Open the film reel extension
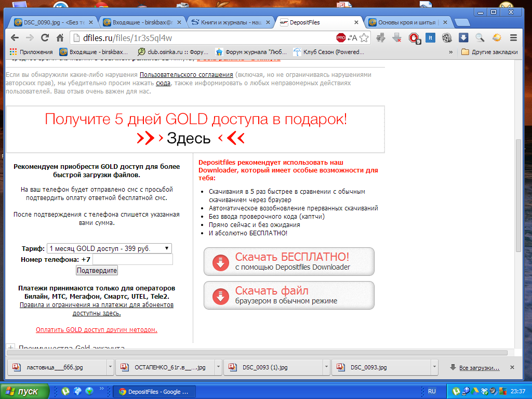This screenshot has width=532, height=399. [447, 37]
